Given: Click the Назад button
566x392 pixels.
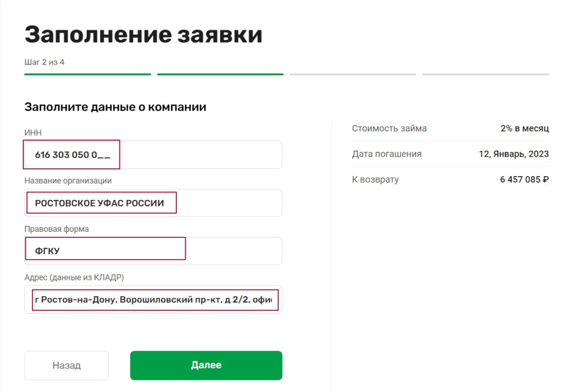Looking at the screenshot, I should coord(66,365).
